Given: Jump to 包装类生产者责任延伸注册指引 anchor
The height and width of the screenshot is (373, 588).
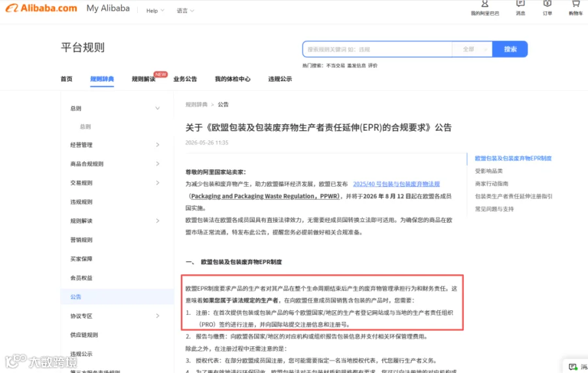Looking at the screenshot, I should [x=514, y=196].
